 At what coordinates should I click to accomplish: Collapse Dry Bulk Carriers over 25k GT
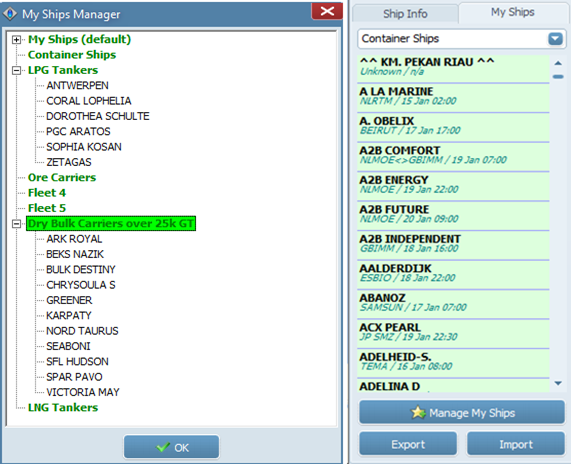point(16,223)
